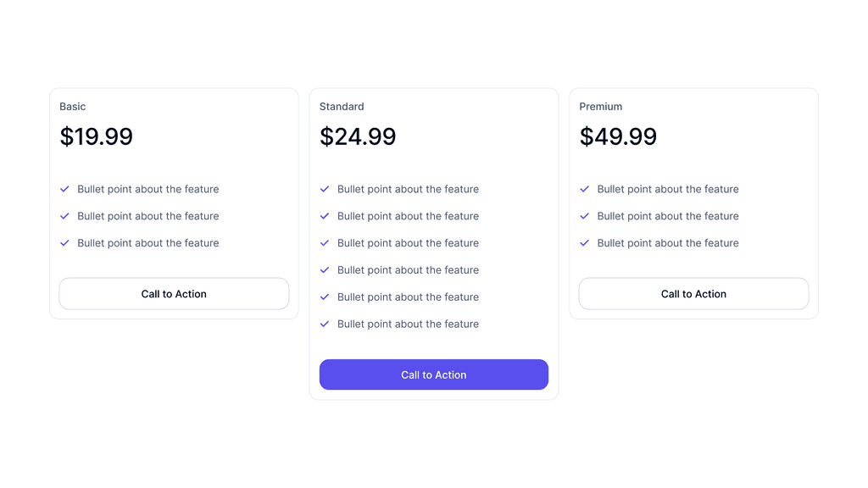Click the $19.99 price text

point(96,136)
